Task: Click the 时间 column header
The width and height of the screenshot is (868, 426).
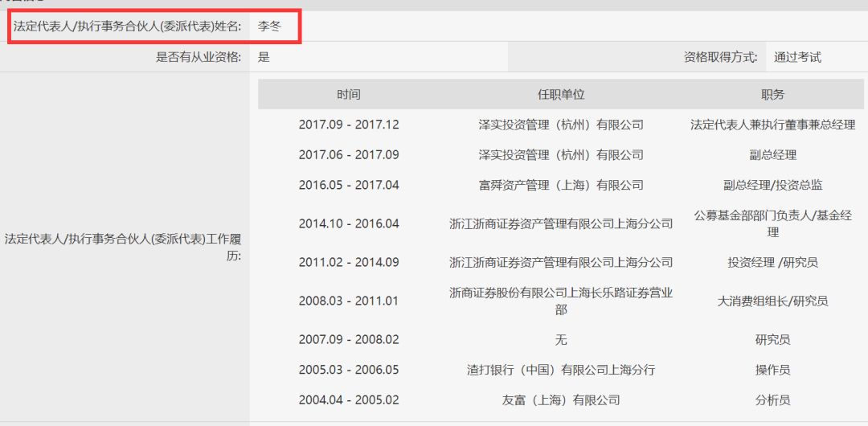Action: coord(349,94)
